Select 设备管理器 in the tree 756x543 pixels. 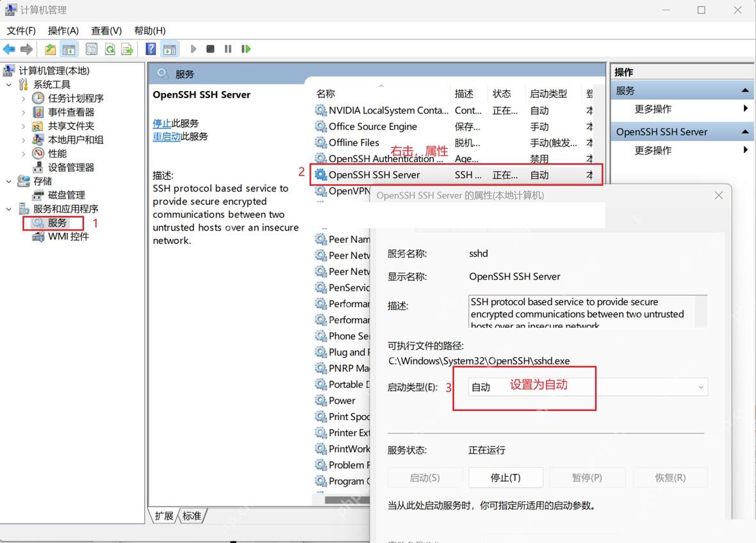coord(71,168)
